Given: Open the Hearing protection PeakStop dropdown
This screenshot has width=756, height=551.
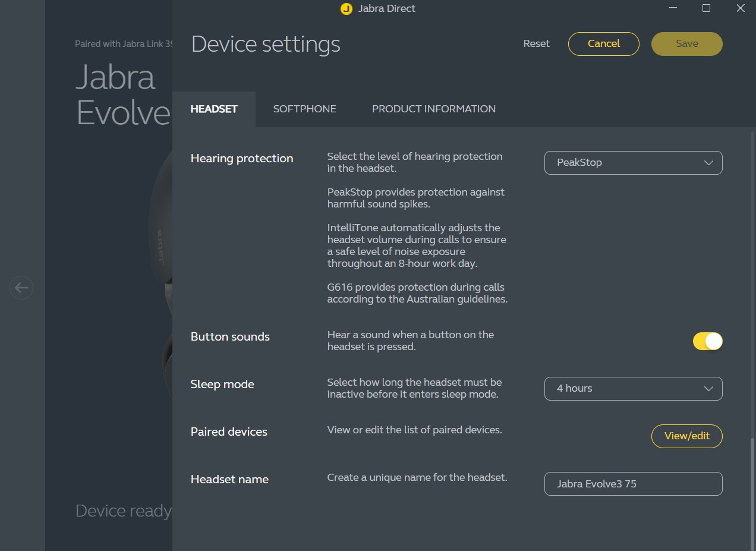Looking at the screenshot, I should click(x=633, y=163).
